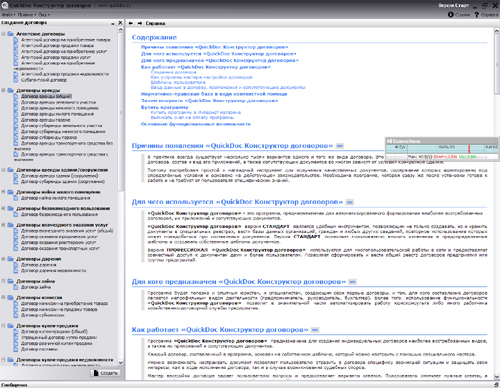Image resolution: width=500 pixels, height=388 pixels.
Task: Click folder icon of Агентские договоры
Action: click(x=10, y=34)
